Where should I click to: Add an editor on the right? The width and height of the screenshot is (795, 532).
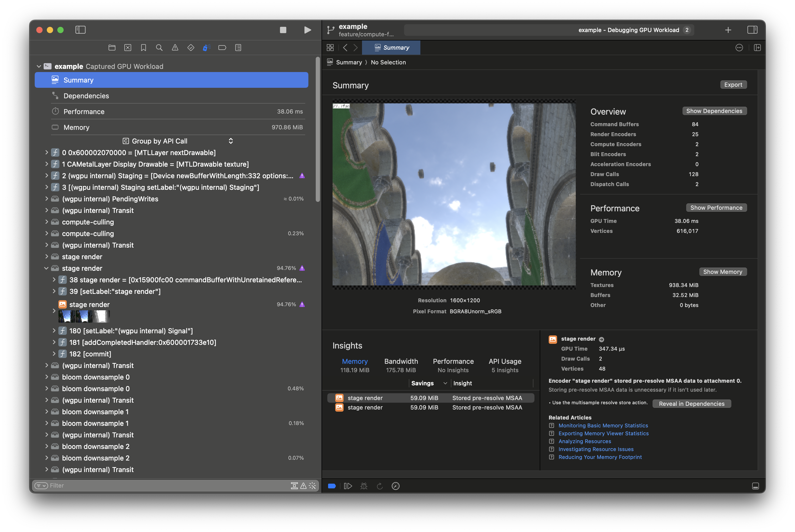coord(757,48)
